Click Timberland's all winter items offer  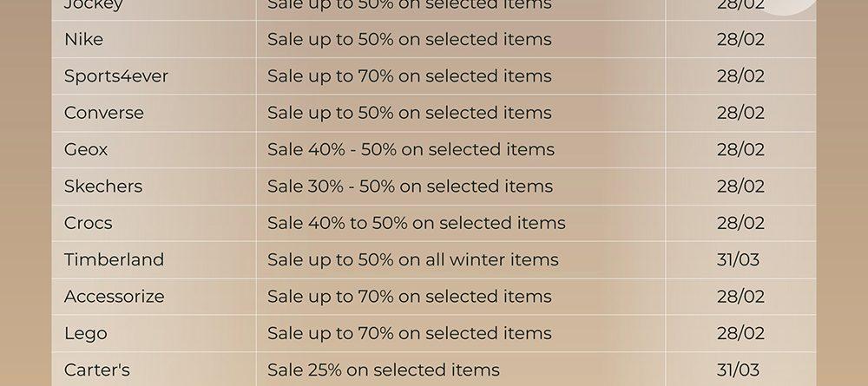pos(413,259)
